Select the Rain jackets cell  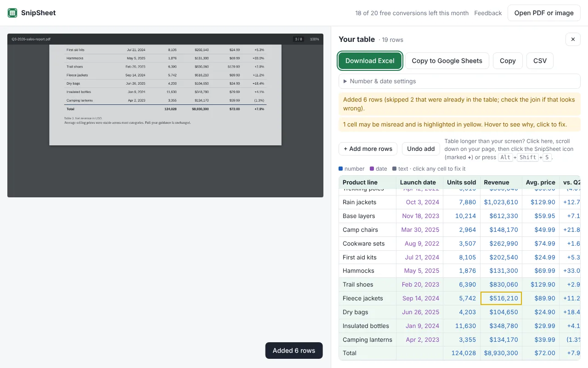click(x=367, y=202)
